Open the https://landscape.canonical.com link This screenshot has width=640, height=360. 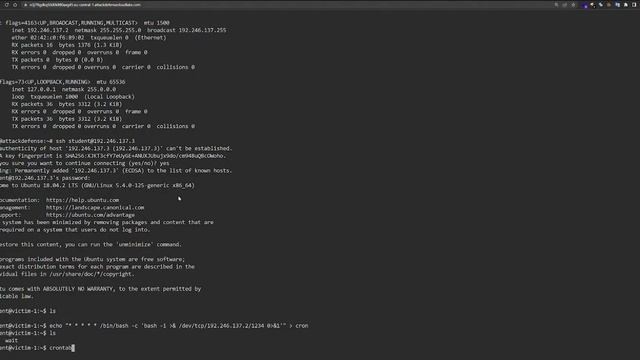(x=95, y=207)
